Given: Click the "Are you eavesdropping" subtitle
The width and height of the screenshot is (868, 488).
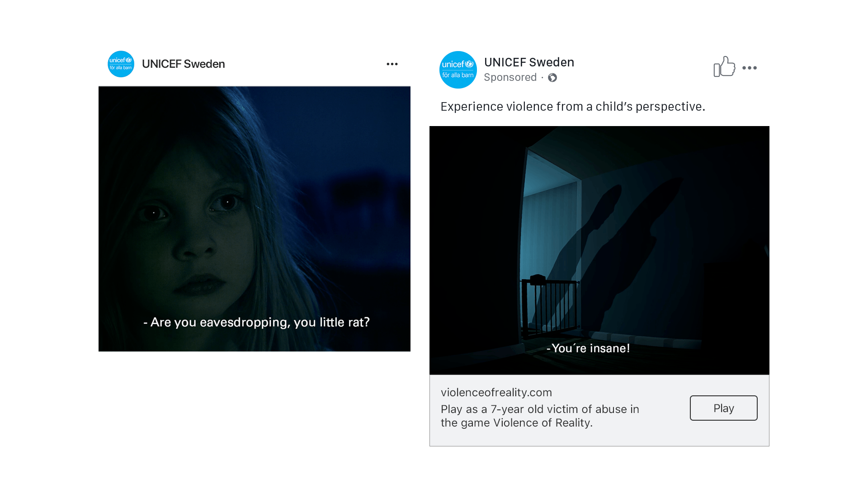Looking at the screenshot, I should [x=256, y=322].
